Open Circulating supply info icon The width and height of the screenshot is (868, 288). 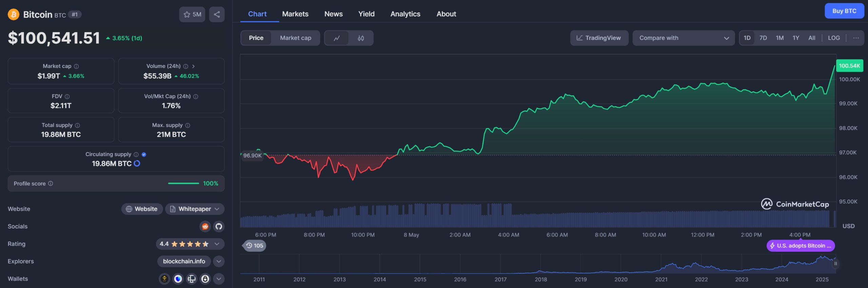136,154
